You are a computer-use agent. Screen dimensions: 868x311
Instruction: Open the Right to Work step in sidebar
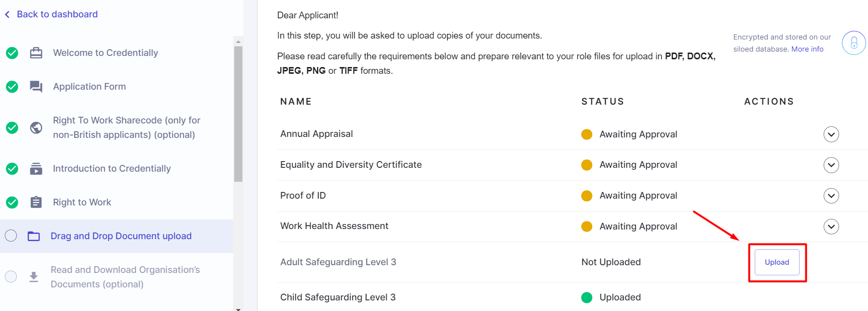[x=82, y=202]
